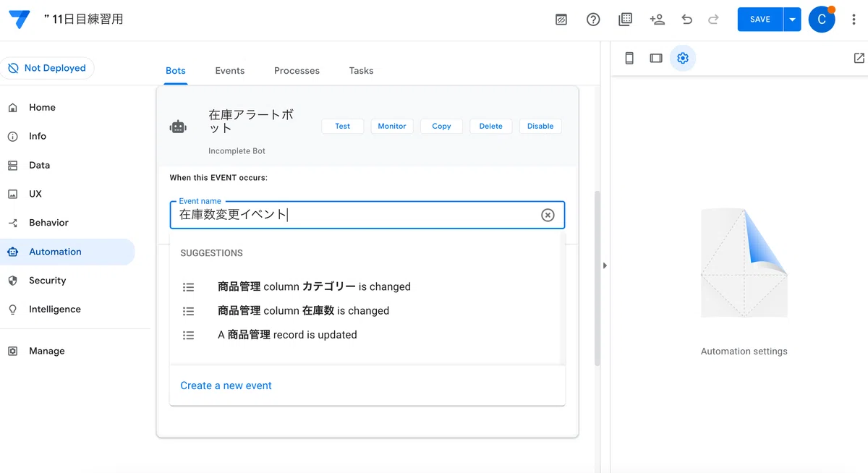
Task: Select suggestion A 商品管理 record is updated
Action: (x=367, y=335)
